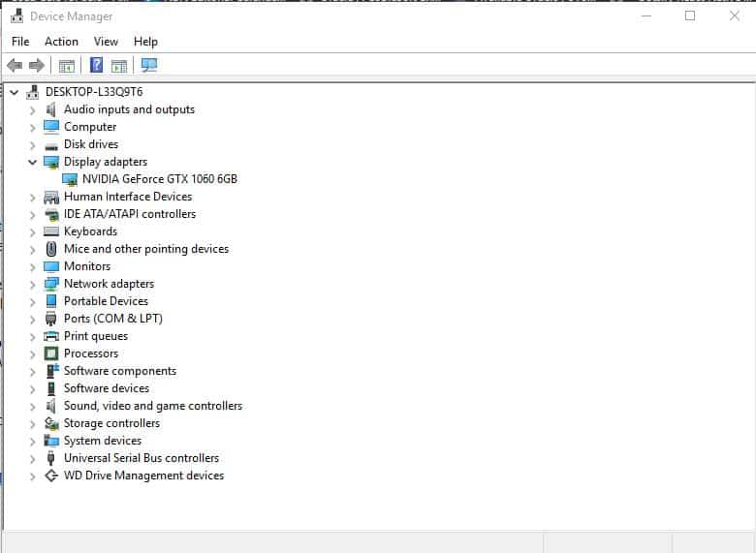Click the Storage controllers icon
Image resolution: width=756 pixels, height=553 pixels.
pyautogui.click(x=51, y=423)
